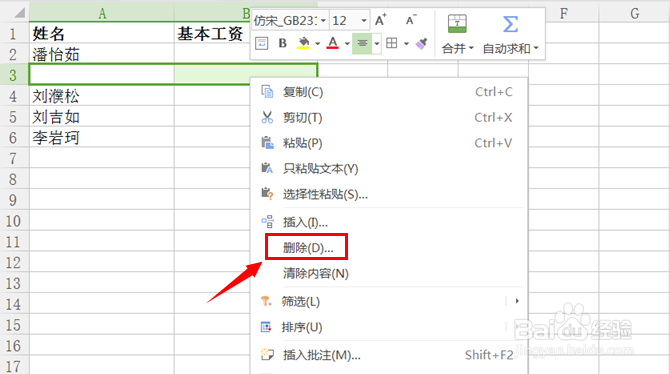
Task: Select column G header
Action: pos(635,13)
